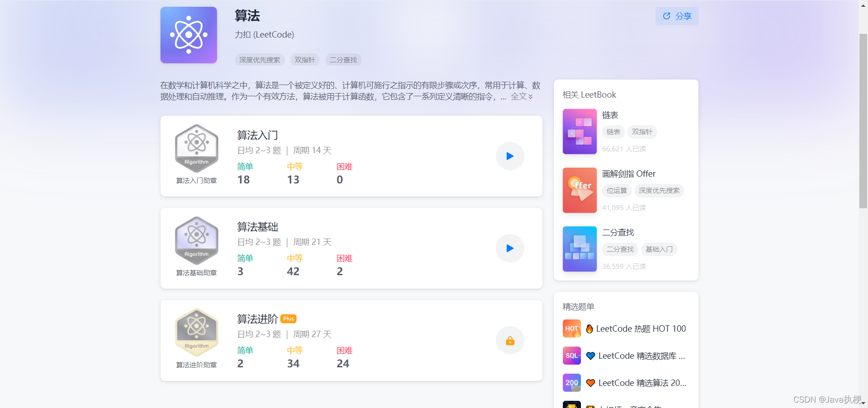868x408 pixels.
Task: Open the 二分查找 LeetBook cover
Action: coord(580,249)
